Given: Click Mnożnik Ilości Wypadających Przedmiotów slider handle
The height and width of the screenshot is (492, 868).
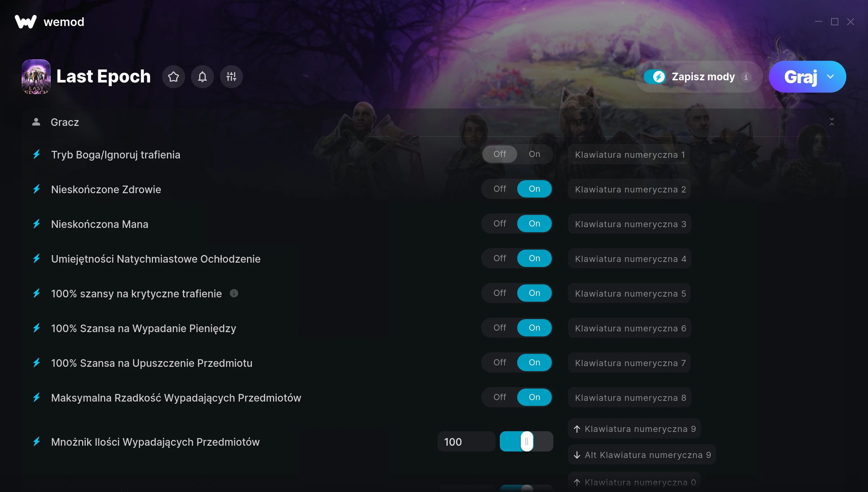Looking at the screenshot, I should (x=527, y=441).
